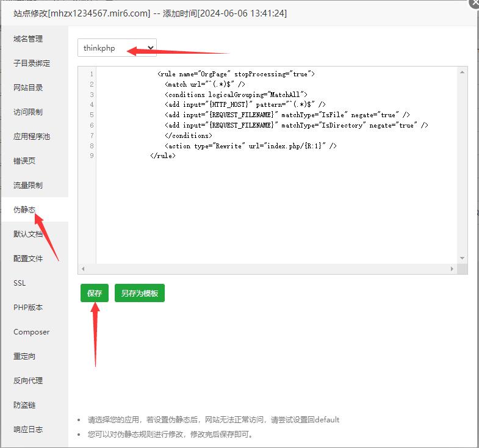
Task: Open the 域名管理 tab
Action: pos(28,39)
